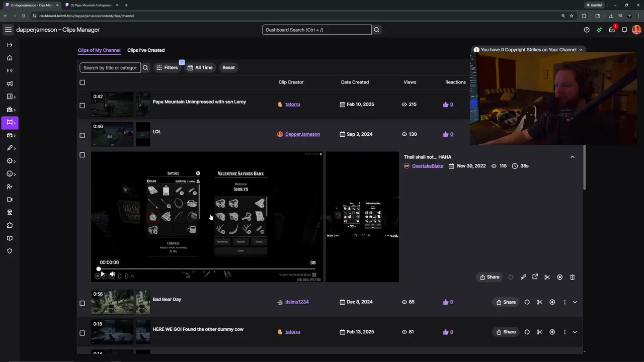Open Settings gear icon in sidebar
The image size is (644, 362).
click(x=10, y=161)
